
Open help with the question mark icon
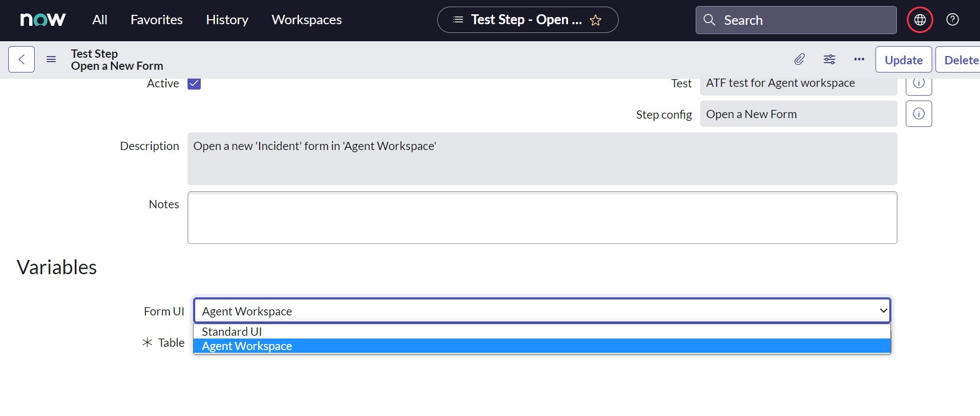[x=953, y=19]
